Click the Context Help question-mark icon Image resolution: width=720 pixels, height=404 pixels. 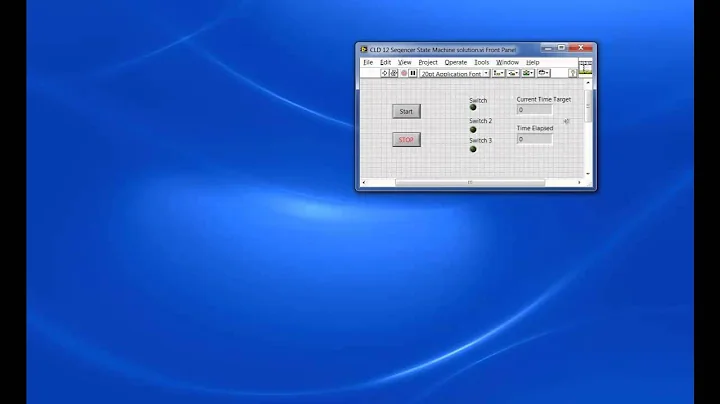(x=573, y=73)
